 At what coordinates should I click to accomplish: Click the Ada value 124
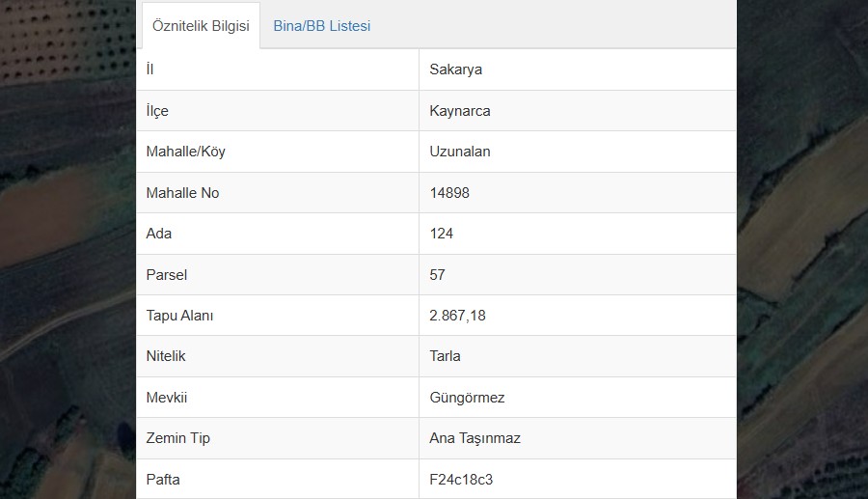coord(441,234)
